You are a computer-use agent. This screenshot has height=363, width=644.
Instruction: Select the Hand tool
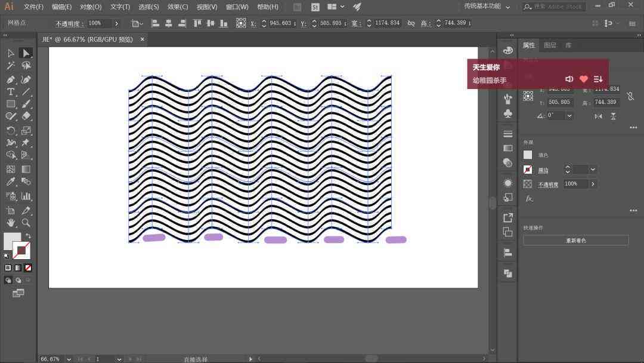(11, 223)
